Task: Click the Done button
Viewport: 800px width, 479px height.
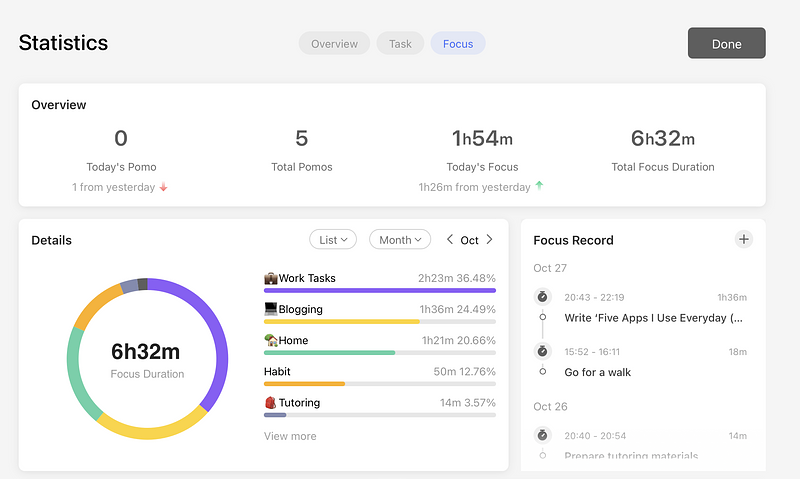Action: click(727, 43)
